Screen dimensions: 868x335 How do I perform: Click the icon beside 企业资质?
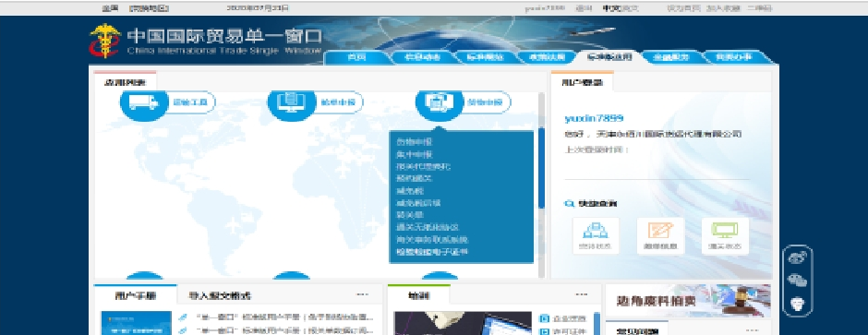coord(544,319)
